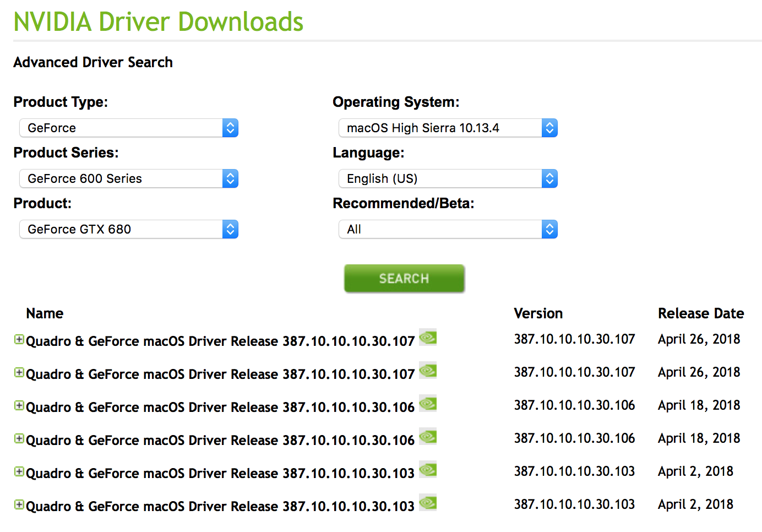Viewport: 762px width, 532px height.
Task: Expand the first 387.10.10.10.30.103 driver row
Action: (x=19, y=472)
